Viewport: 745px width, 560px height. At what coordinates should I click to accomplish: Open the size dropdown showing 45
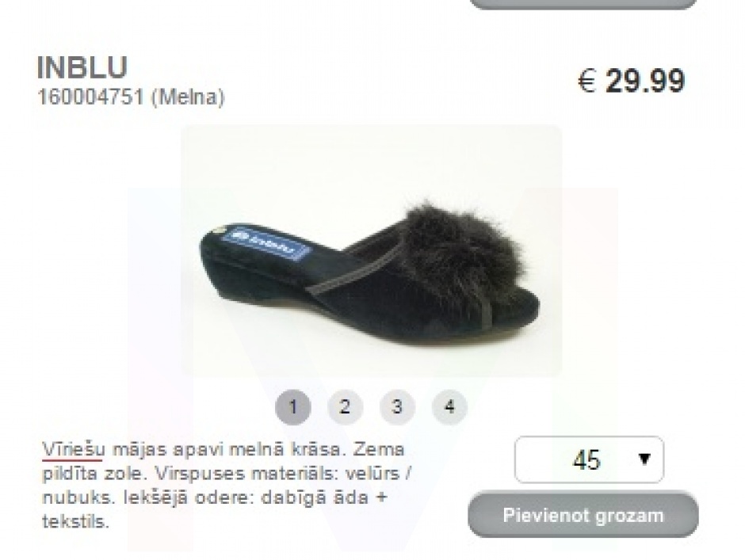click(589, 459)
